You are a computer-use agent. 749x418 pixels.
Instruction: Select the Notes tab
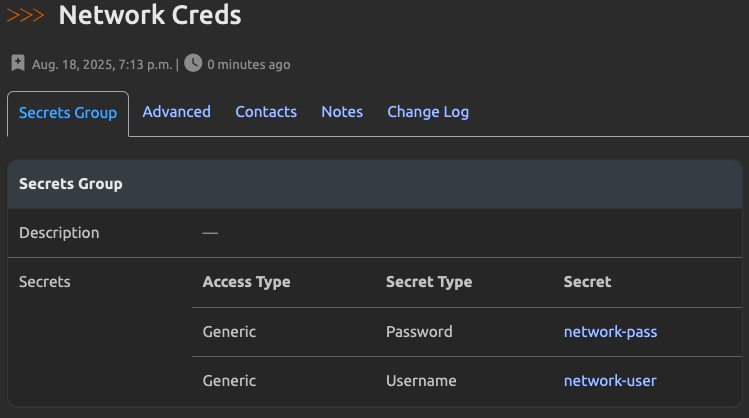pos(342,112)
